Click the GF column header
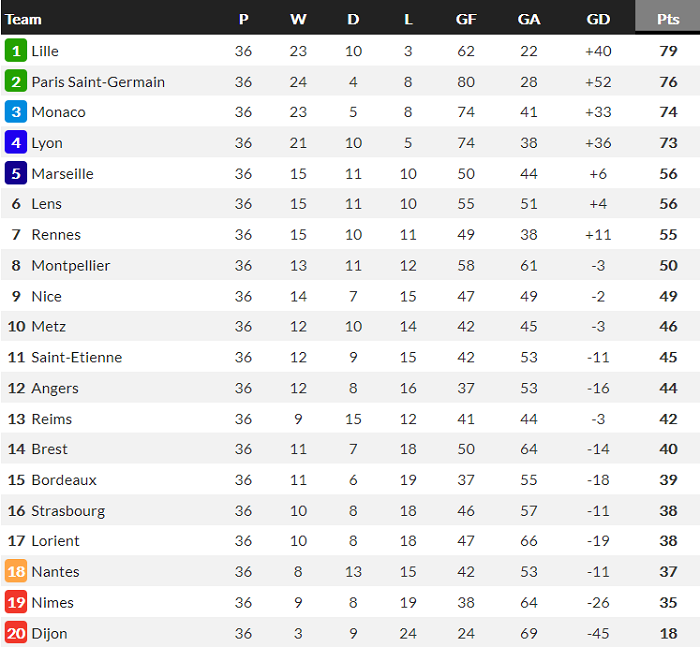The image size is (700, 647). pos(466,19)
